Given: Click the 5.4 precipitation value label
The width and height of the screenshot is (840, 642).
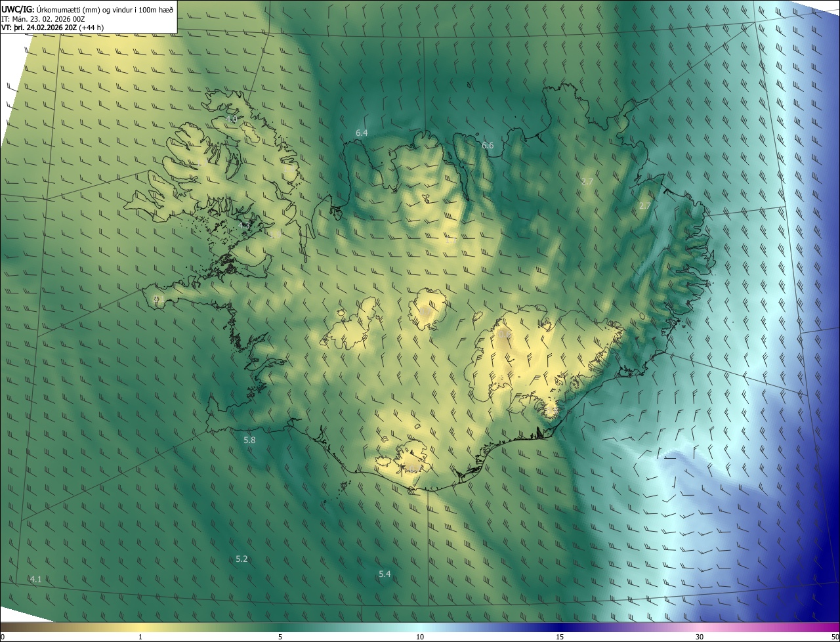Looking at the screenshot, I should tap(385, 574).
